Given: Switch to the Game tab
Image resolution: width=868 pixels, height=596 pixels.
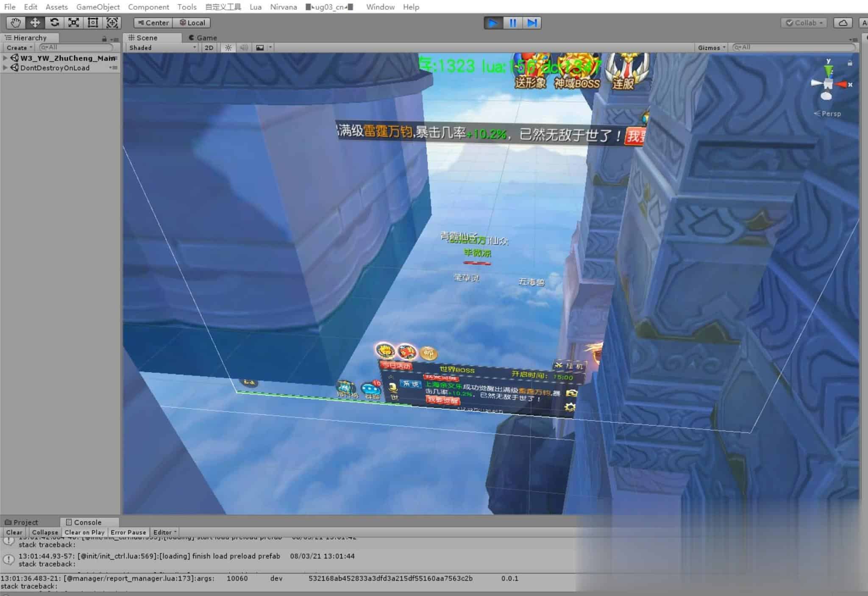Looking at the screenshot, I should 203,38.
